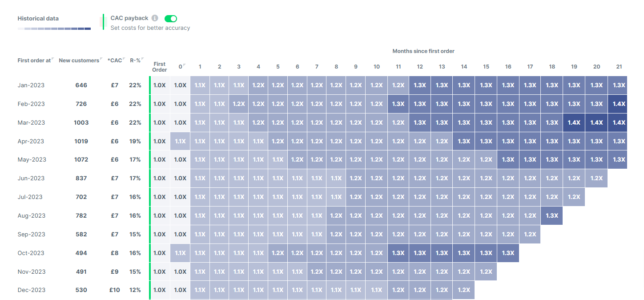Viewport: 644px width, 300px height.
Task: Click the 1072 new customers value for May-2023
Action: click(81, 160)
